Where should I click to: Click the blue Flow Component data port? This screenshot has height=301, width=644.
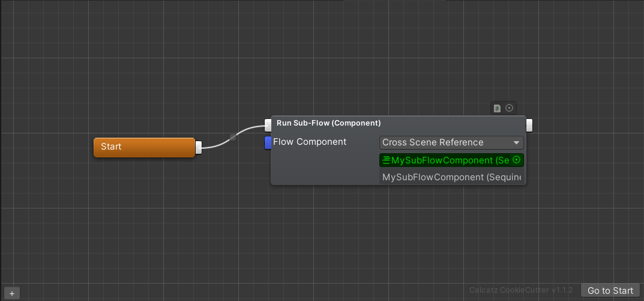(x=268, y=142)
